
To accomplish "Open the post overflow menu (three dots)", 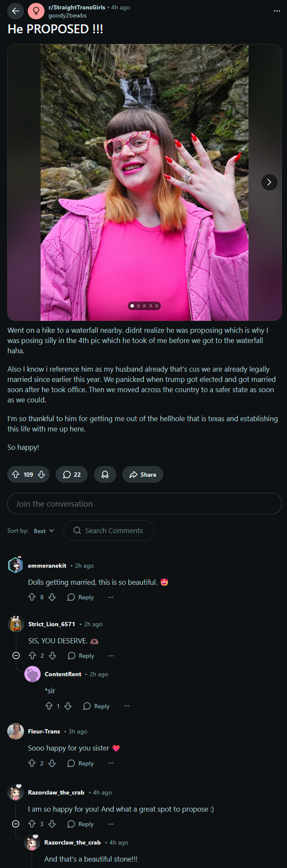I will [x=277, y=11].
